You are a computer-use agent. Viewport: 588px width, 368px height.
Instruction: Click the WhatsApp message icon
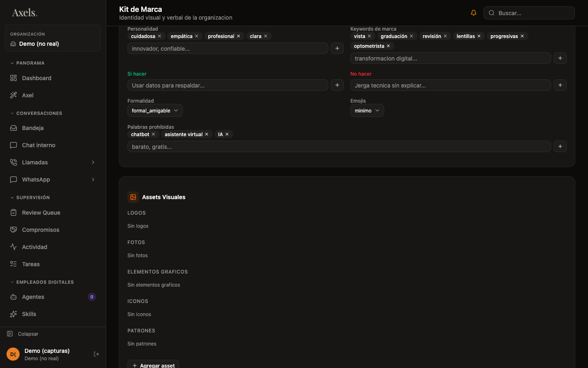tap(13, 180)
